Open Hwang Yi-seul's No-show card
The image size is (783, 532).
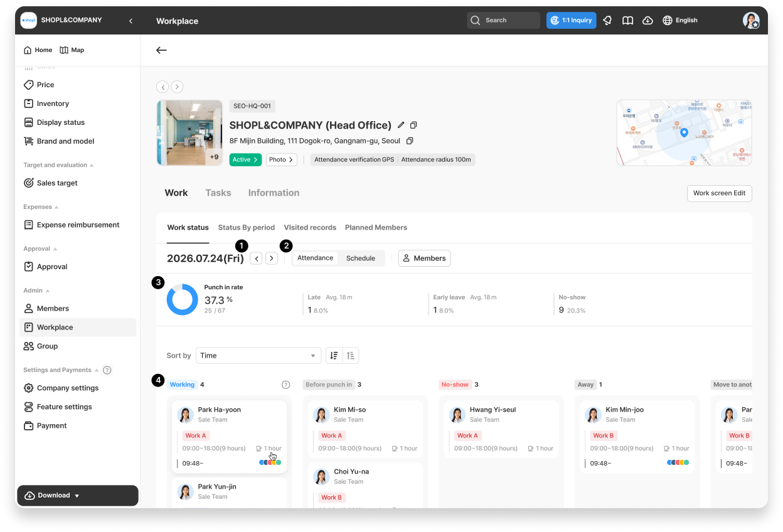click(501, 430)
